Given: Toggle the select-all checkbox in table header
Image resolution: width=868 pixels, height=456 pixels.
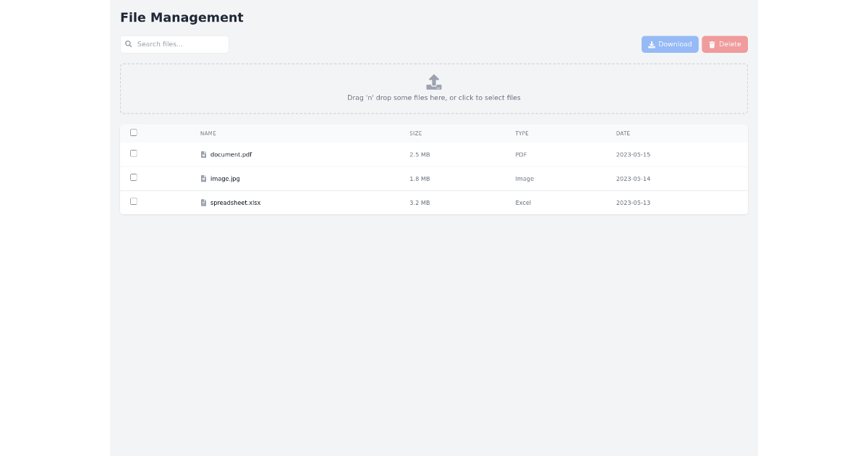Looking at the screenshot, I should [x=134, y=132].
